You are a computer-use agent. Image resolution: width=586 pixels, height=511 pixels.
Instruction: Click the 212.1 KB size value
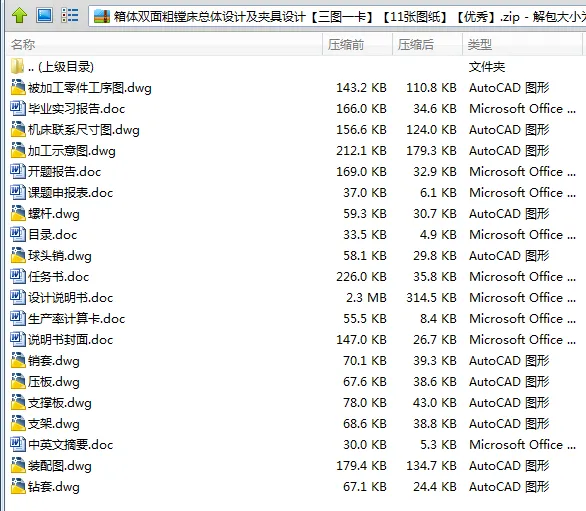[x=361, y=151]
